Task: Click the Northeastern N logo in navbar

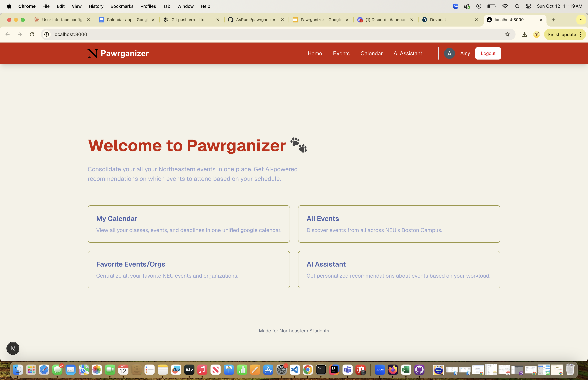Action: click(x=92, y=53)
